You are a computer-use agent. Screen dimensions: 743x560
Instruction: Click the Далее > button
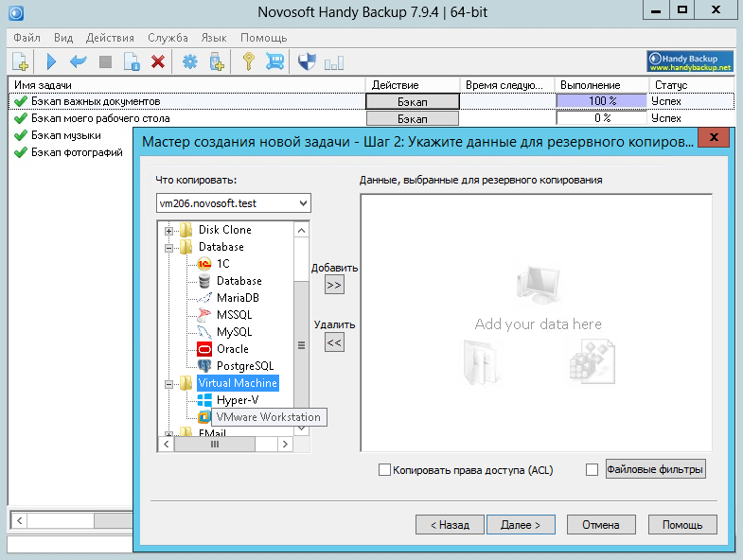521,524
